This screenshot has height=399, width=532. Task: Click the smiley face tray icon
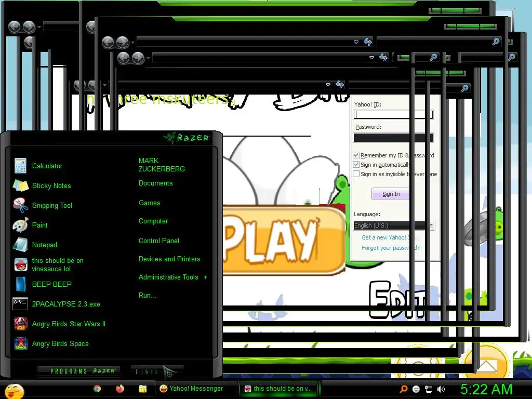[x=416, y=389]
